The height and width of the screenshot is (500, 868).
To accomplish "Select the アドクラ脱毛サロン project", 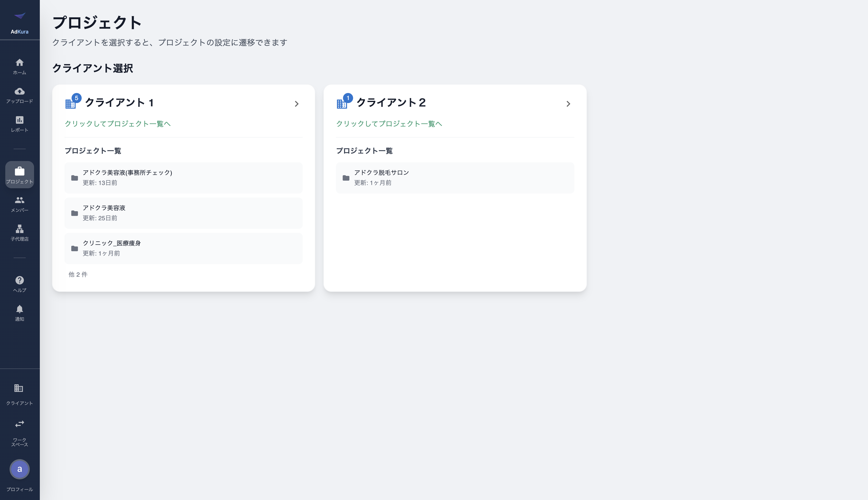I will (x=455, y=178).
